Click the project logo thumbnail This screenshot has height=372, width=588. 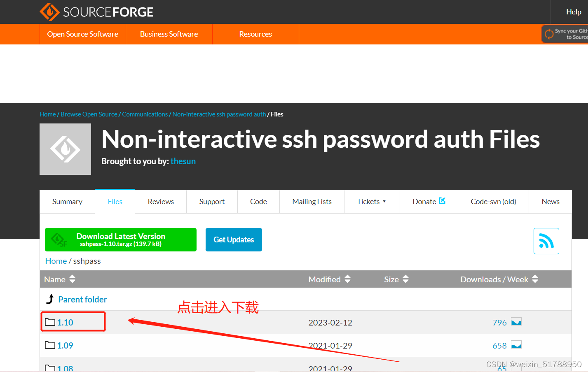[65, 149]
